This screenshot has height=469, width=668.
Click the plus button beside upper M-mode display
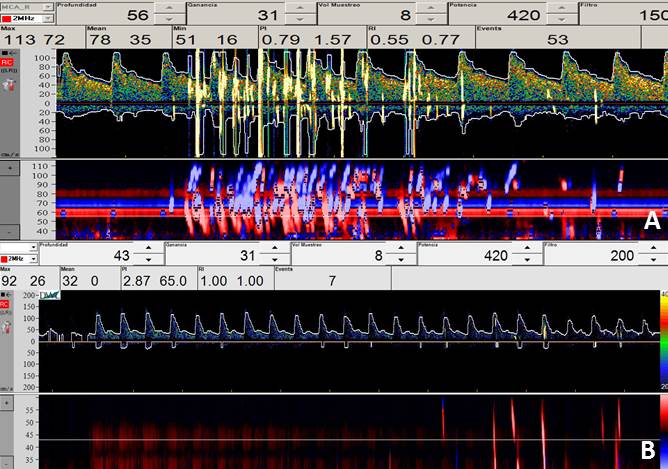click(x=10, y=169)
